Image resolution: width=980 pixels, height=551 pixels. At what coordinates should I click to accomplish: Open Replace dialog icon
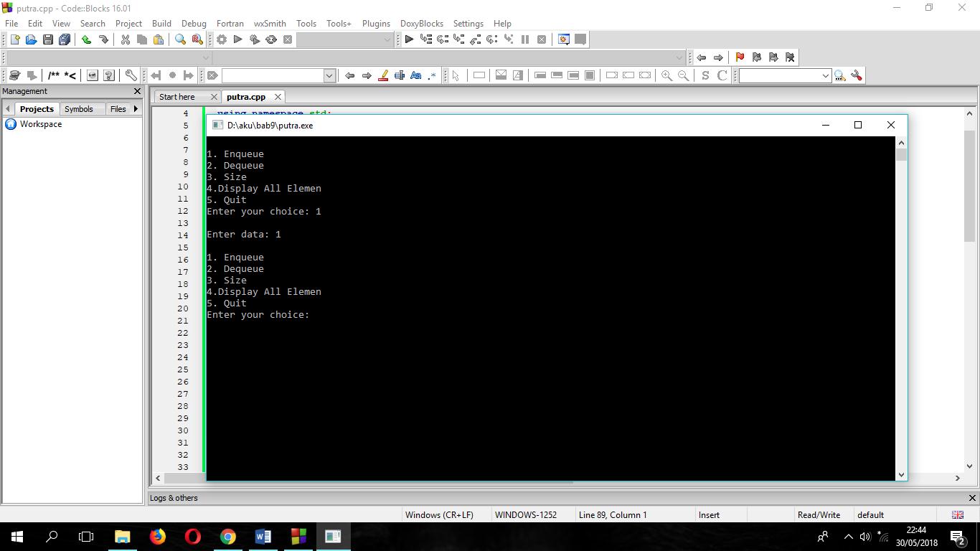tap(197, 39)
